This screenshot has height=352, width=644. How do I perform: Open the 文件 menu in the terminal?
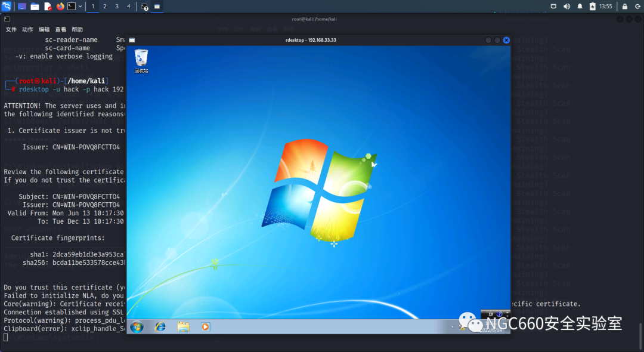coord(11,29)
